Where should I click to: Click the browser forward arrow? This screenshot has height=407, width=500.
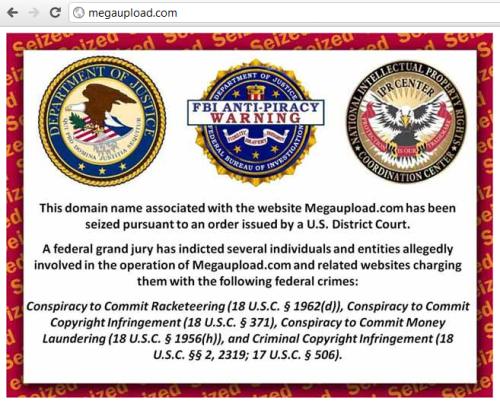click(34, 13)
